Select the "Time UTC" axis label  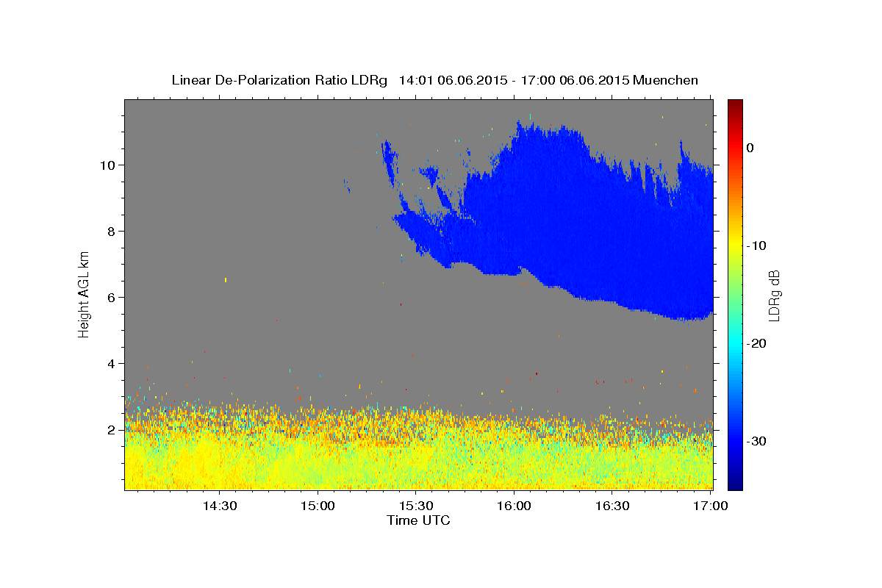(x=418, y=520)
